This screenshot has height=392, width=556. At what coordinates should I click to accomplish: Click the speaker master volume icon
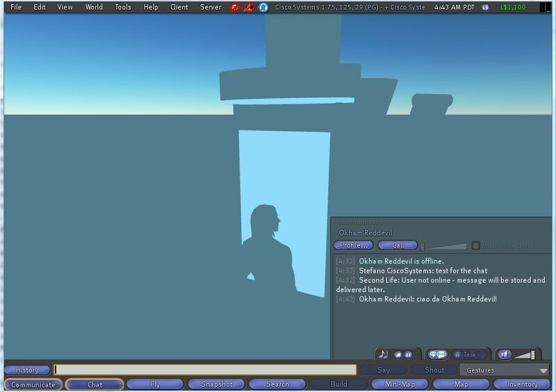(x=505, y=354)
